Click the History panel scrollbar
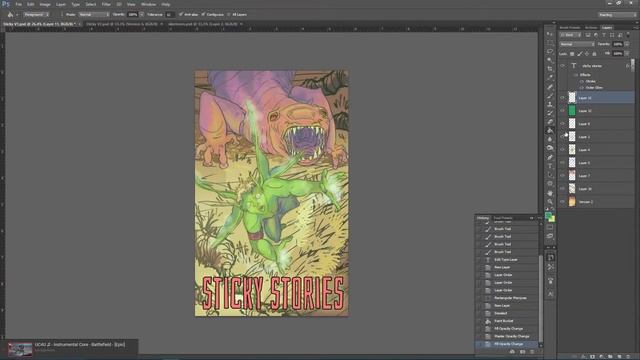The image size is (640, 360). pyautogui.click(x=540, y=298)
